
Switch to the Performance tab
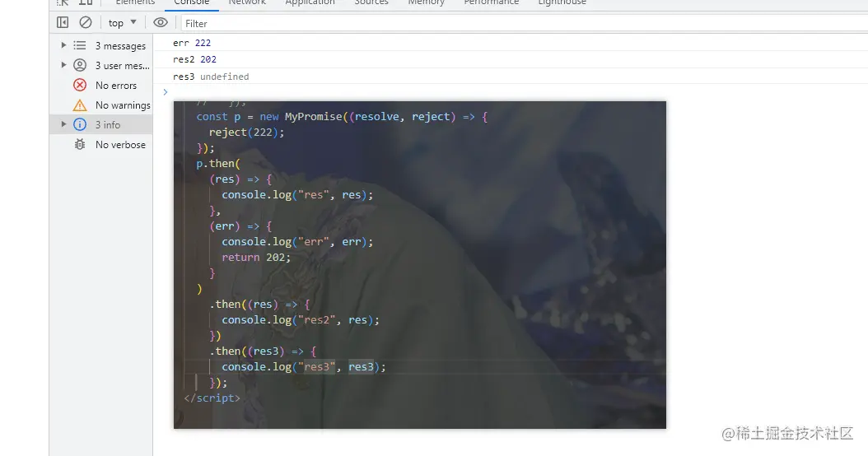tap(492, 2)
